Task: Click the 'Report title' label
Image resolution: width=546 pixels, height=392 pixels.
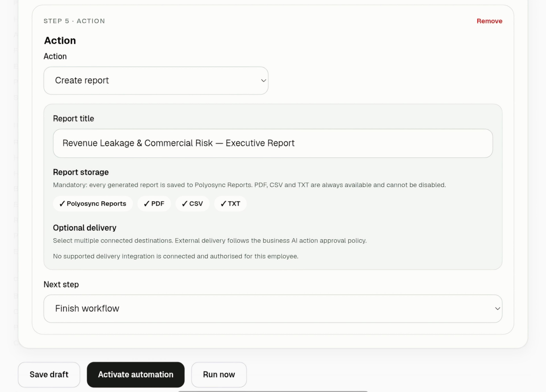Action: 73,118
